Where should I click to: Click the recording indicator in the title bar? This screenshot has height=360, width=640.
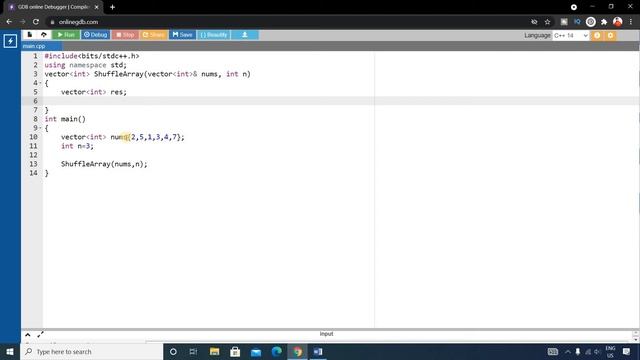pos(573,7)
